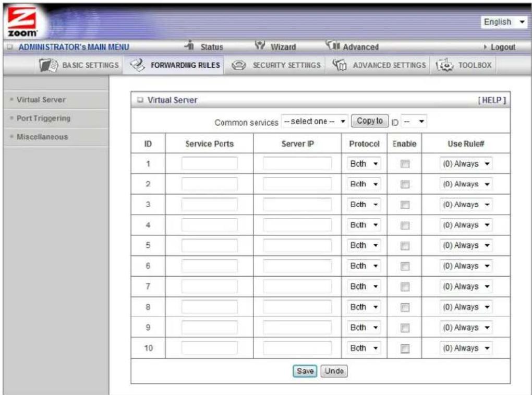Screen dimensions: 532x395
Task: Open the Use Rule# dropdown for rule 7
Action: pyautogui.click(x=466, y=287)
